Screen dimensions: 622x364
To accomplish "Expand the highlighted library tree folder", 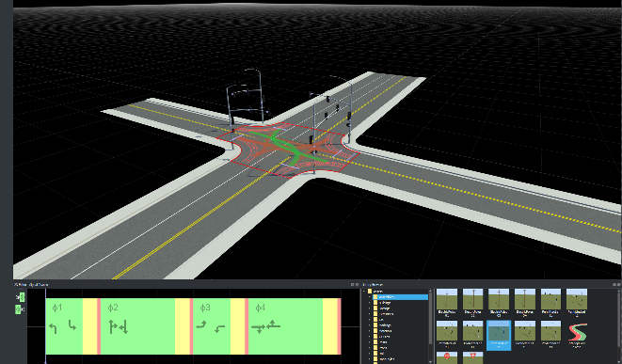I will tap(369, 296).
